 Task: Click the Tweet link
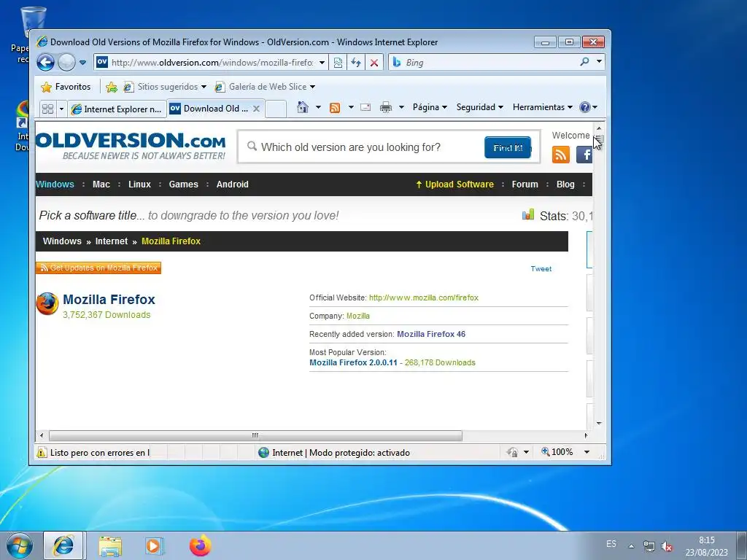[x=541, y=268]
